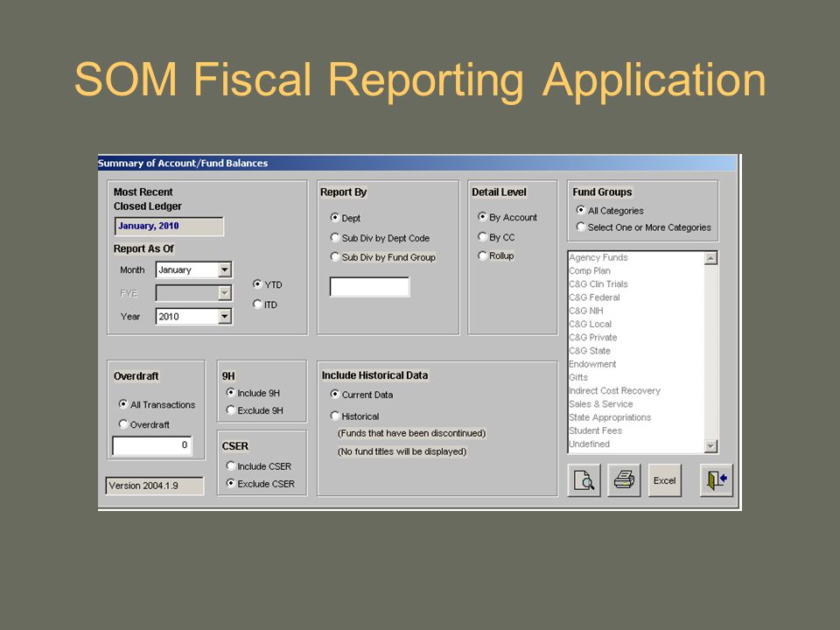Open the Month dropdown arrow
Viewport: 840px width, 630px height.
225,269
